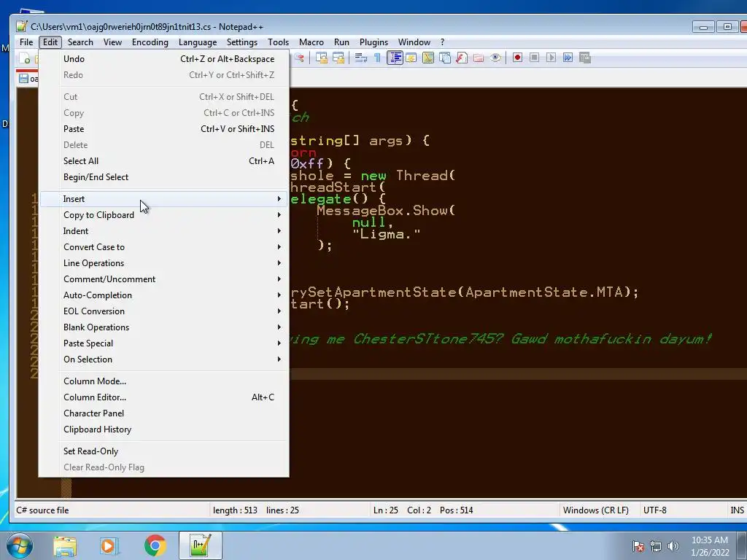
Task: Open the Encoding menu
Action: click(150, 42)
